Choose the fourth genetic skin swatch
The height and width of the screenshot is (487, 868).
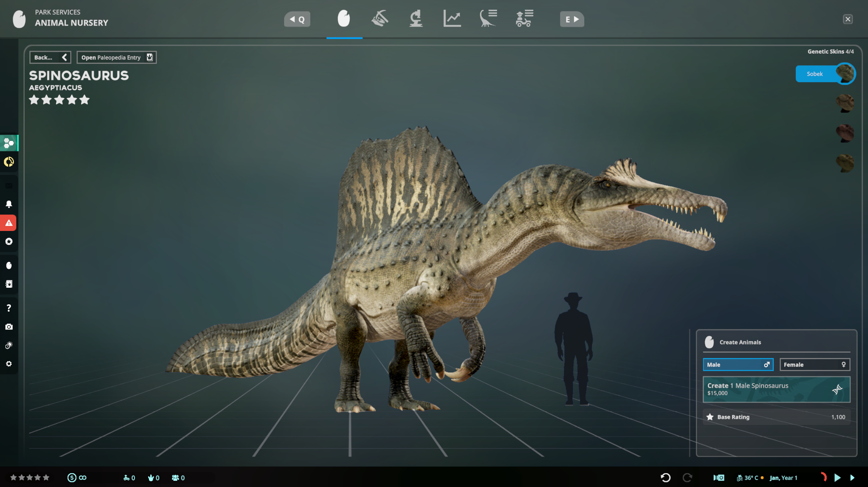(x=845, y=163)
